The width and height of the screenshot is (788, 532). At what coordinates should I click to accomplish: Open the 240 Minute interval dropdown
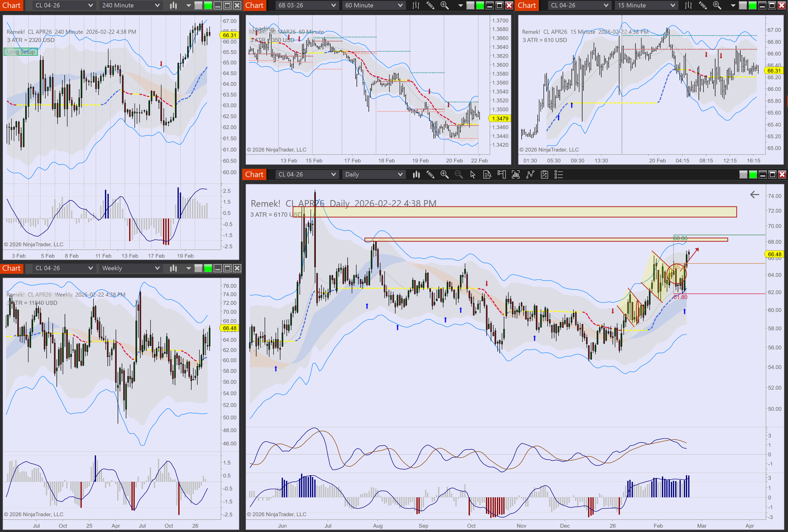pos(130,5)
